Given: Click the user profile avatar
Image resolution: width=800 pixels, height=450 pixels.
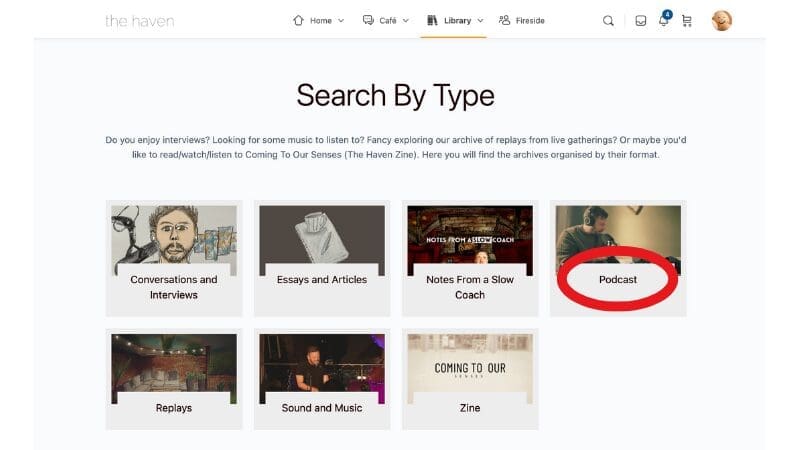Looking at the screenshot, I should pos(721,21).
